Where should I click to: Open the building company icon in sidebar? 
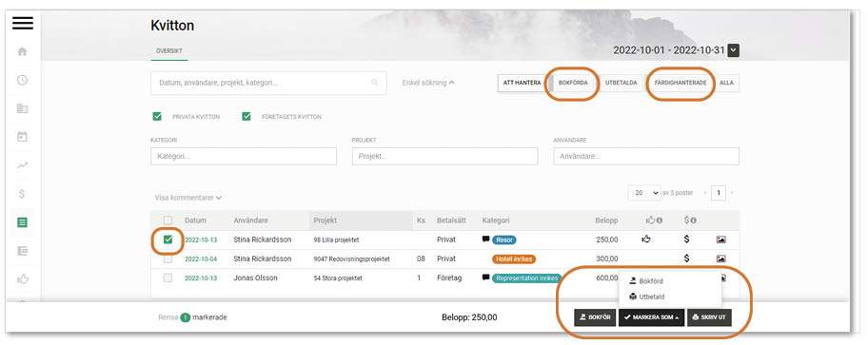[x=22, y=108]
